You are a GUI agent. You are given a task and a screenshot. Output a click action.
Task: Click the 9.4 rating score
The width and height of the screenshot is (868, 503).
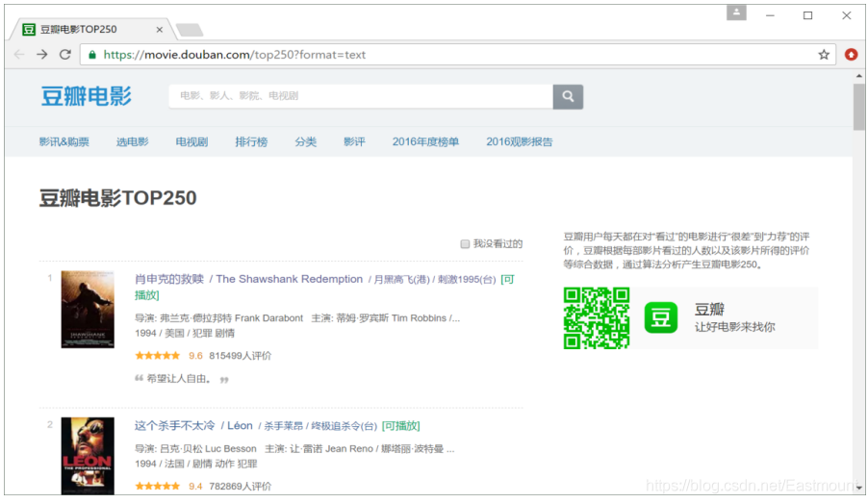click(x=195, y=487)
